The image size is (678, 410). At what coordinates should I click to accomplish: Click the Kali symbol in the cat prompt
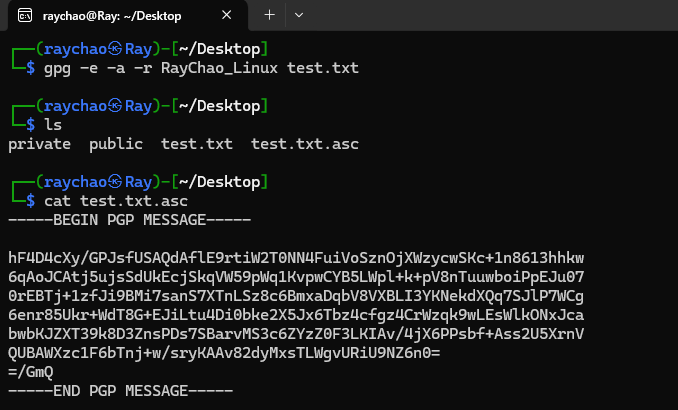tap(115, 182)
